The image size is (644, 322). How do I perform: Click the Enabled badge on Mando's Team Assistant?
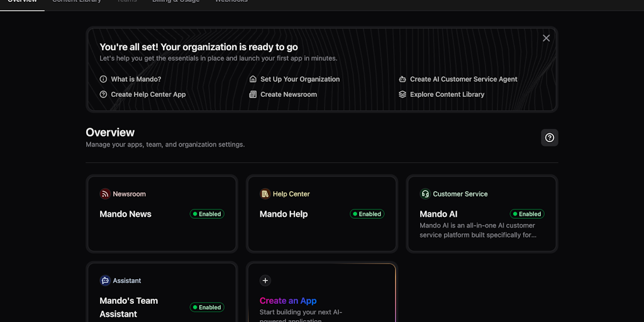(207, 307)
